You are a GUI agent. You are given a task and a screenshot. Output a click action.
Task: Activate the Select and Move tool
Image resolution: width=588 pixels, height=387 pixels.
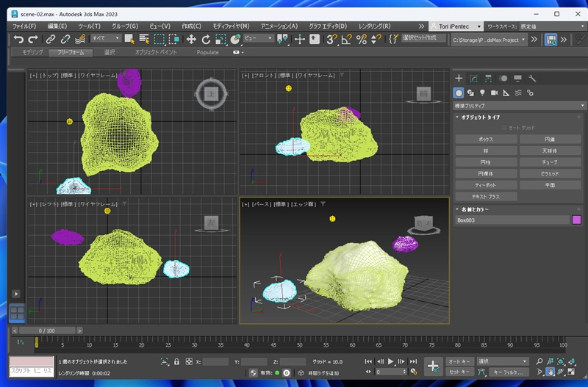[191, 39]
